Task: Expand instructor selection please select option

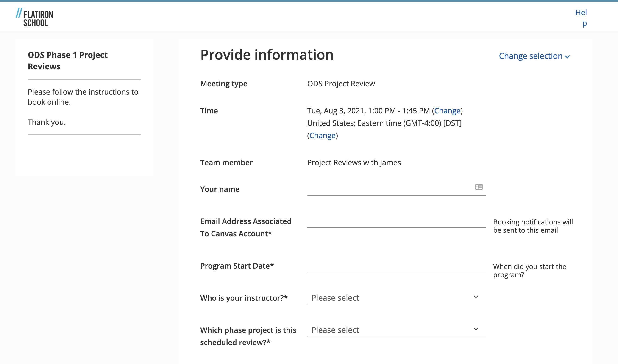Action: point(395,298)
